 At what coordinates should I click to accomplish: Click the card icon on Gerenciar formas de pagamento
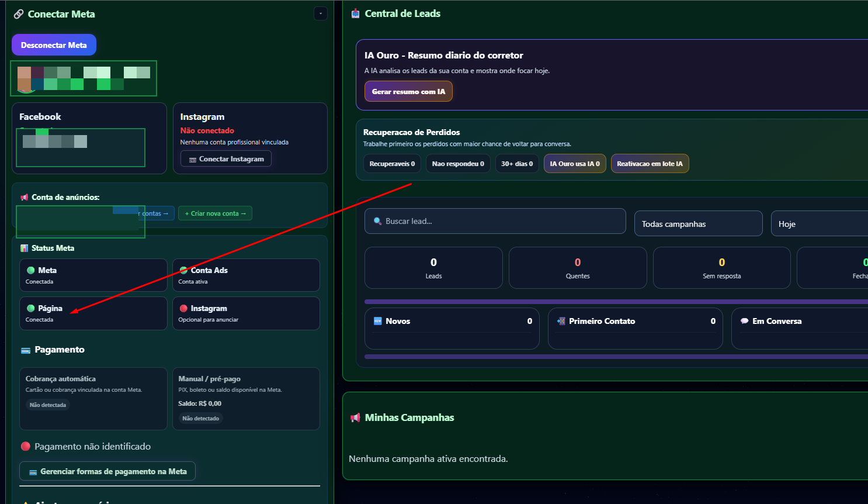coord(33,472)
